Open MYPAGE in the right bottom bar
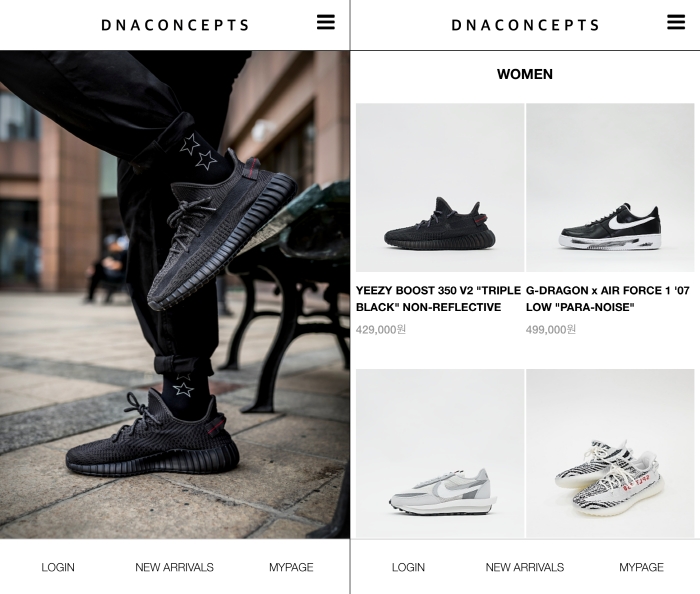The height and width of the screenshot is (594, 700). tap(642, 567)
